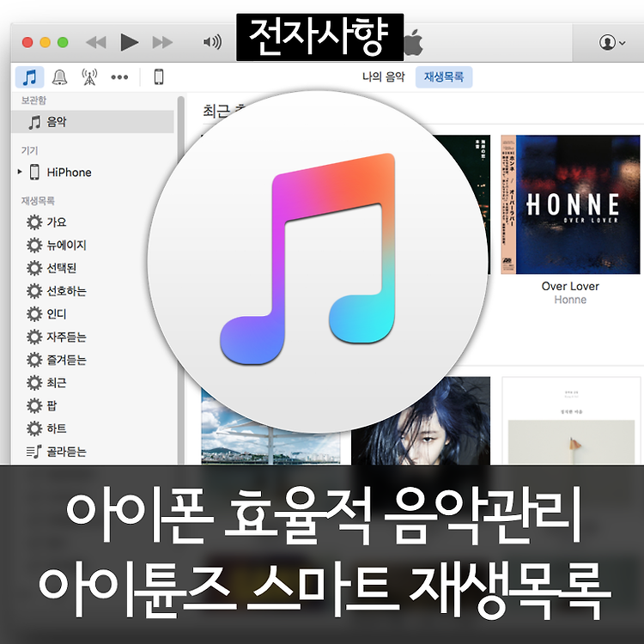Screen dimensions: 644x644
Task: Open the Tones bell icon
Action: tap(59, 76)
